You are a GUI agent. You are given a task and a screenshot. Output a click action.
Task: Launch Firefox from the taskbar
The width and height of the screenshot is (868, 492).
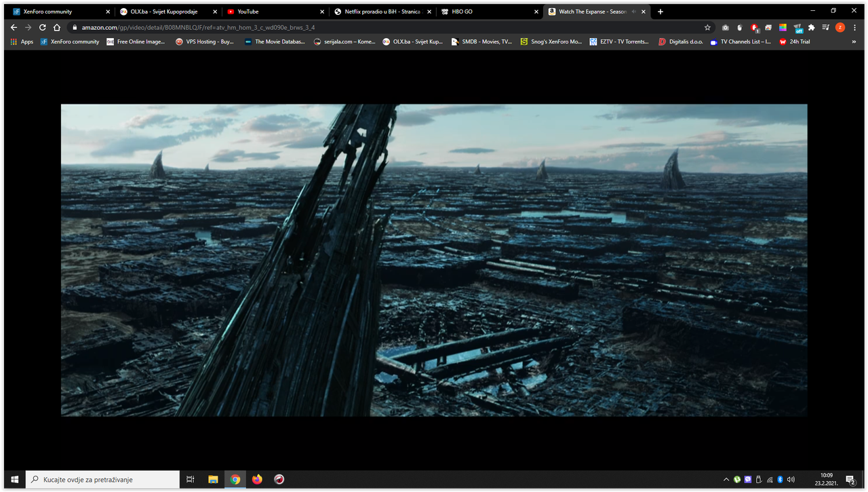(257, 479)
